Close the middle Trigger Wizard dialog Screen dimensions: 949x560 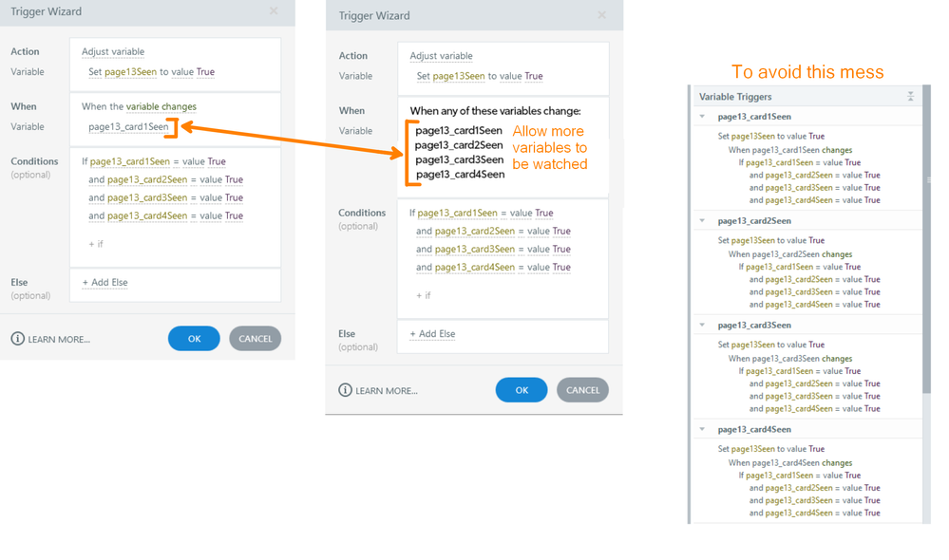[x=601, y=15]
